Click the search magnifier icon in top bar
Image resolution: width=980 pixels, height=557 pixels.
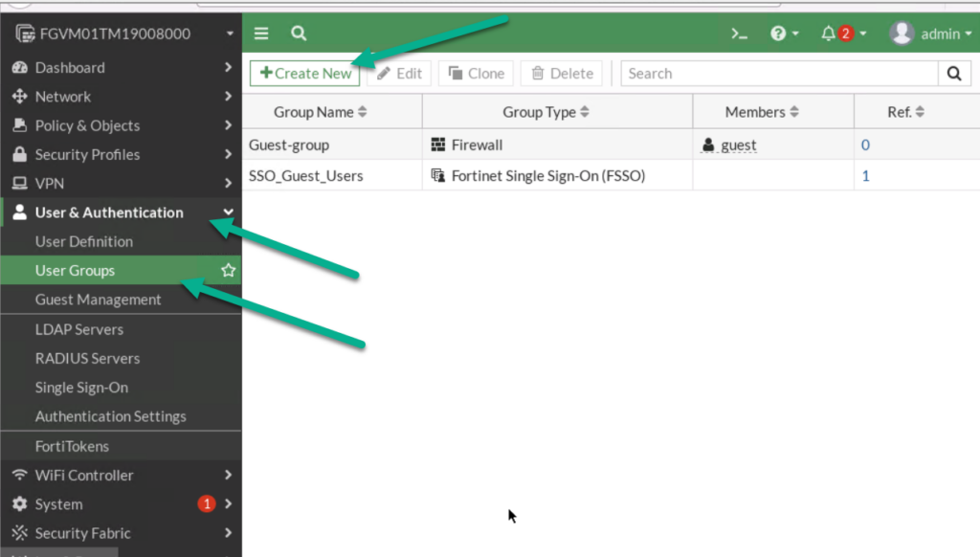[298, 33]
